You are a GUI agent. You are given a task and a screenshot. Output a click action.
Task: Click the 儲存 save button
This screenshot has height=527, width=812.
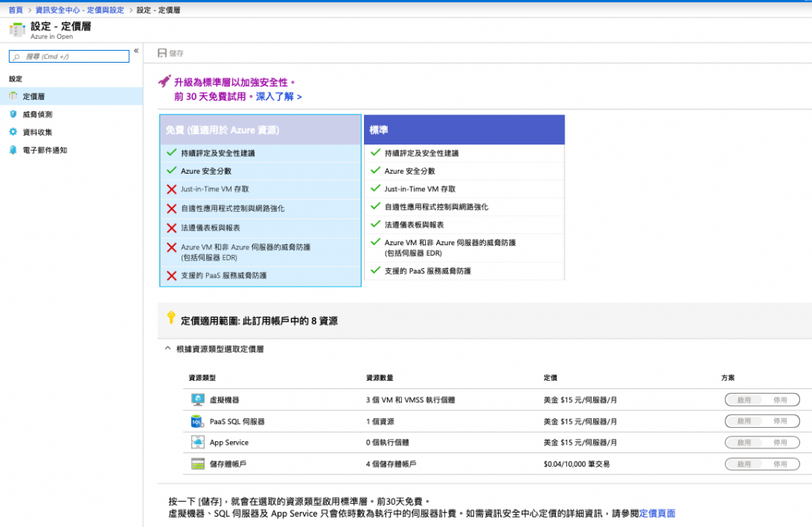pyautogui.click(x=170, y=53)
